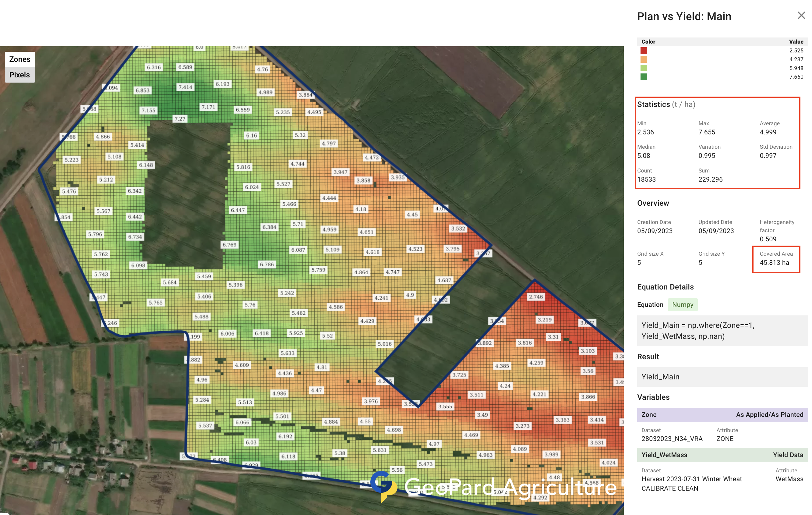Switch map view to Zones
This screenshot has width=812, height=515.
pyautogui.click(x=19, y=59)
